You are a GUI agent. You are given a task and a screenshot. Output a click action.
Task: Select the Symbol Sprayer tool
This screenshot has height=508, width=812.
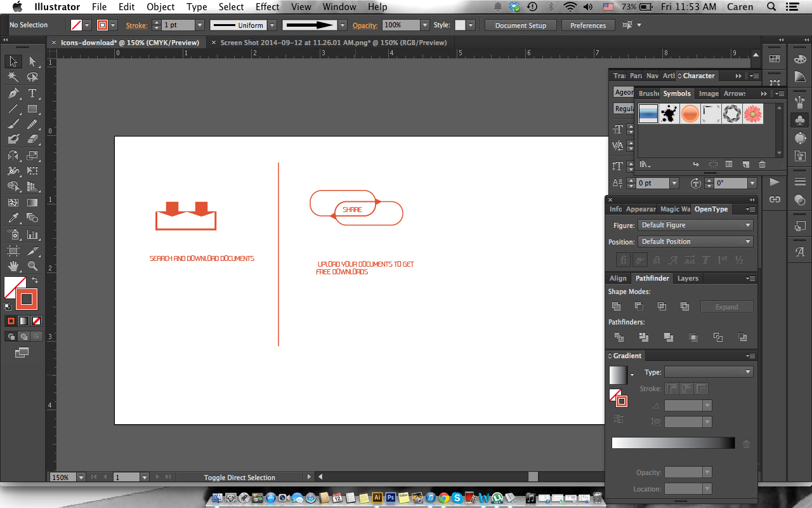(13, 234)
